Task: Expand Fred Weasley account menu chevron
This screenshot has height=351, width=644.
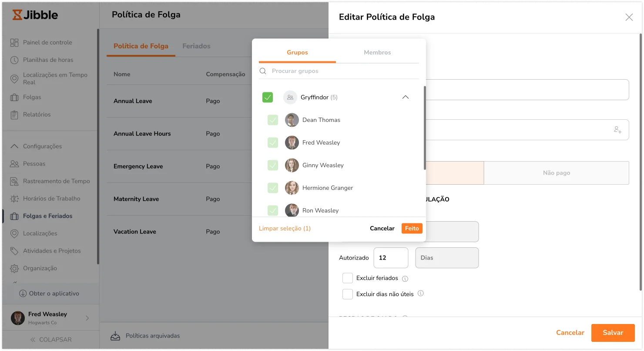Action: [87, 318]
